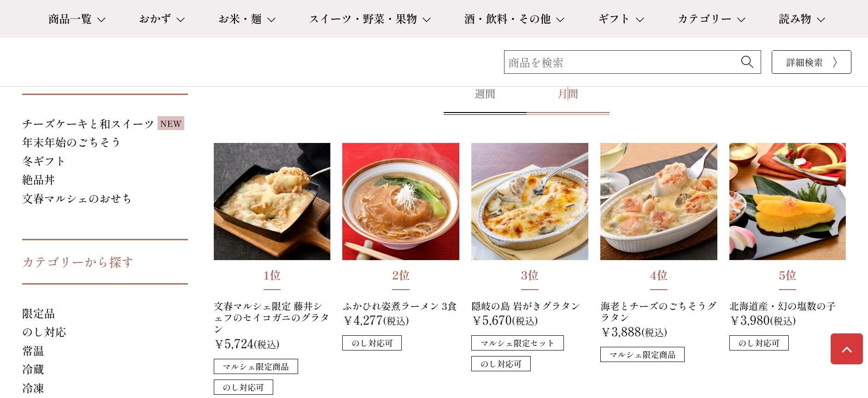Select the 月間 ranking tab

coord(568,94)
